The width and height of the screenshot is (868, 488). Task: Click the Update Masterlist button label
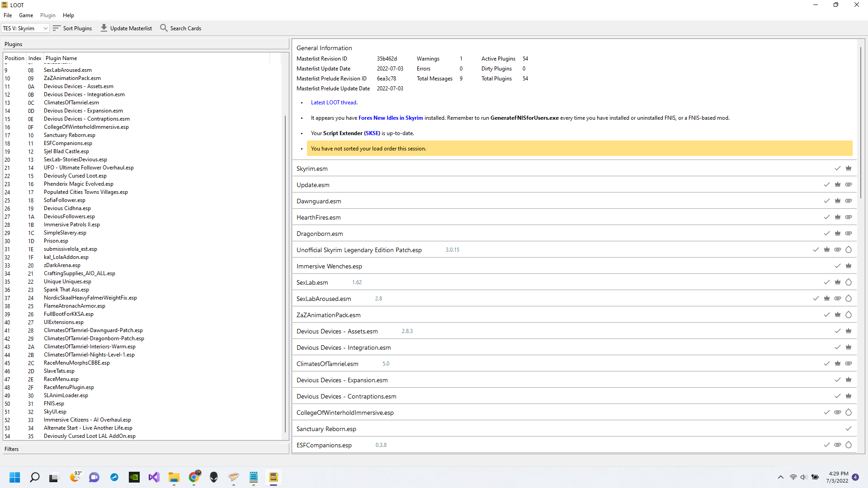pos(131,28)
